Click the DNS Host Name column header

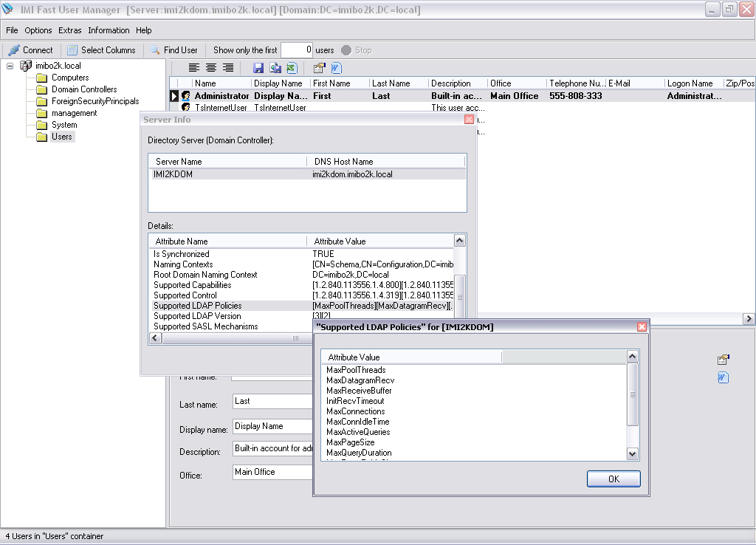pos(386,162)
